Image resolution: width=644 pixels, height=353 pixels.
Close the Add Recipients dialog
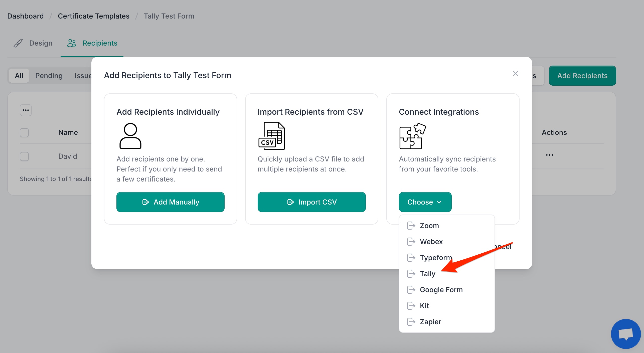coord(515,73)
